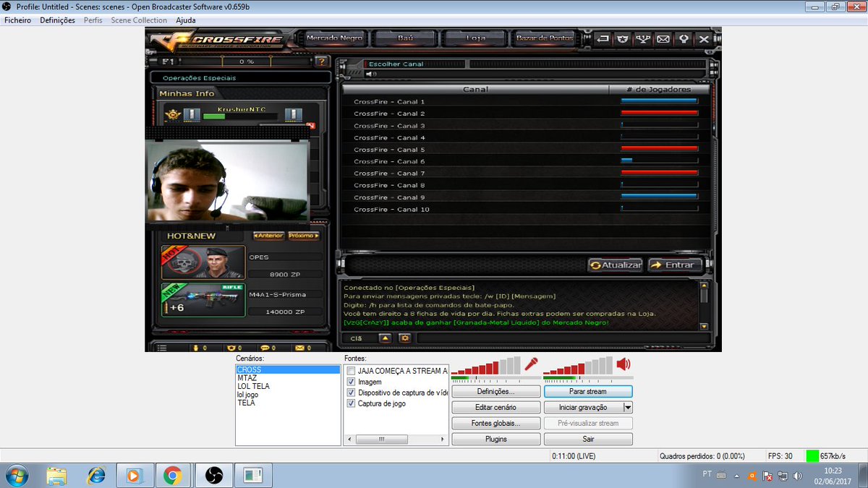Open Ficheiro menu
Screen dimensions: 868x488
tap(17, 20)
